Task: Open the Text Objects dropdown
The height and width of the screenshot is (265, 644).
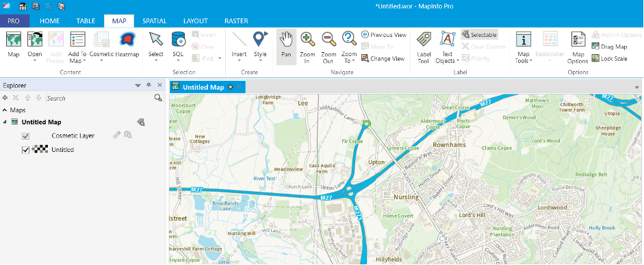Action: point(458,61)
